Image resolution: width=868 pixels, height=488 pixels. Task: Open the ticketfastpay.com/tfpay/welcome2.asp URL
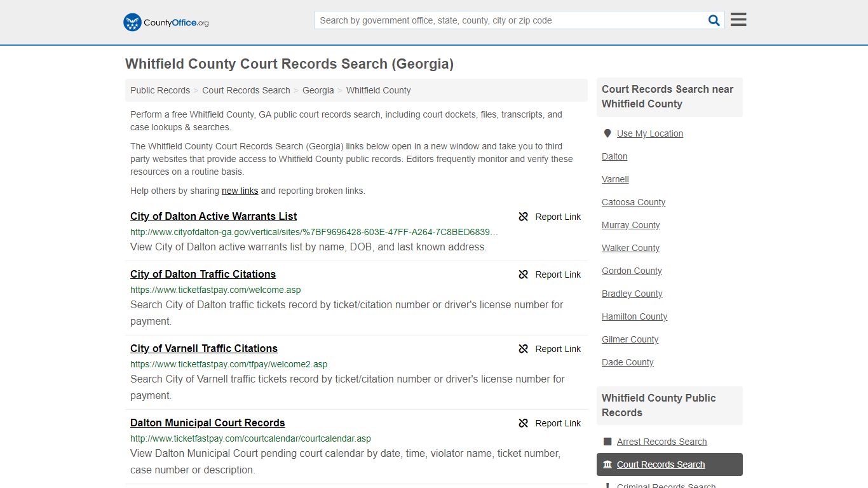tap(229, 364)
